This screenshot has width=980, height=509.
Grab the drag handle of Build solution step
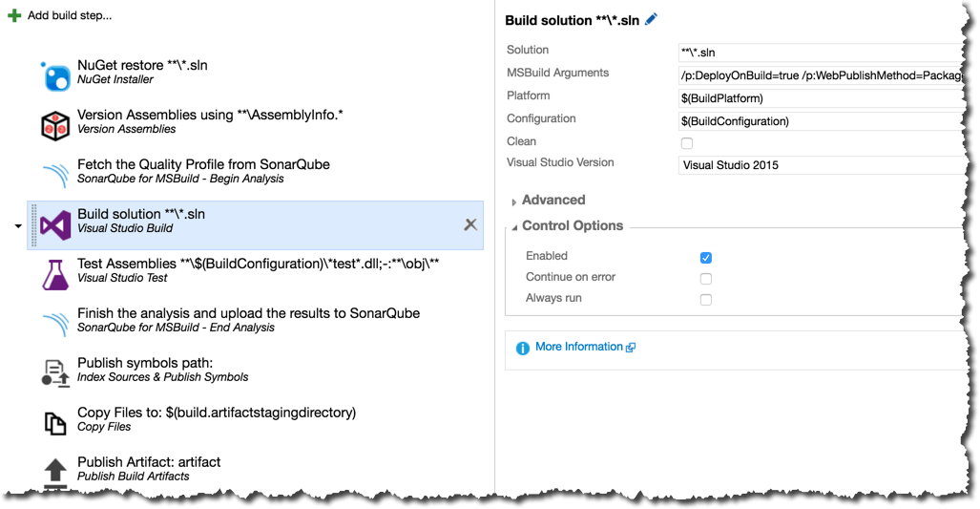pyautogui.click(x=33, y=225)
